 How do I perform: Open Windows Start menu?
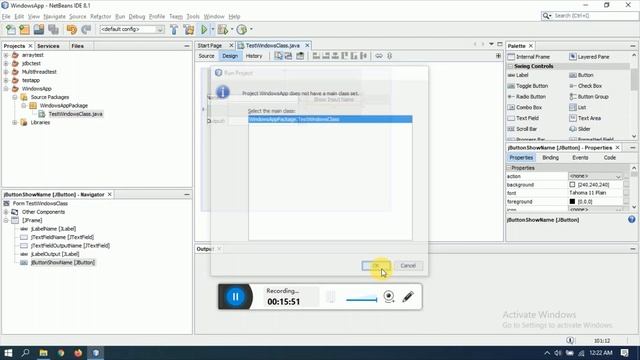point(8,353)
